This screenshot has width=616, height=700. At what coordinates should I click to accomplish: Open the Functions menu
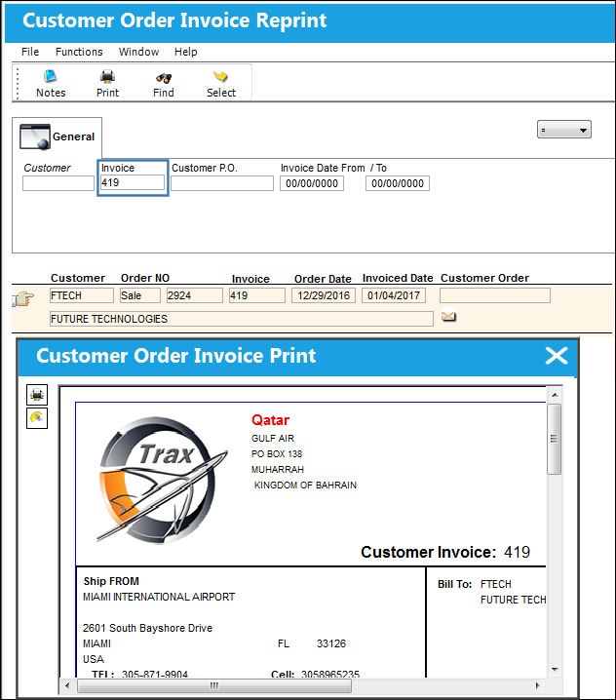click(x=79, y=52)
